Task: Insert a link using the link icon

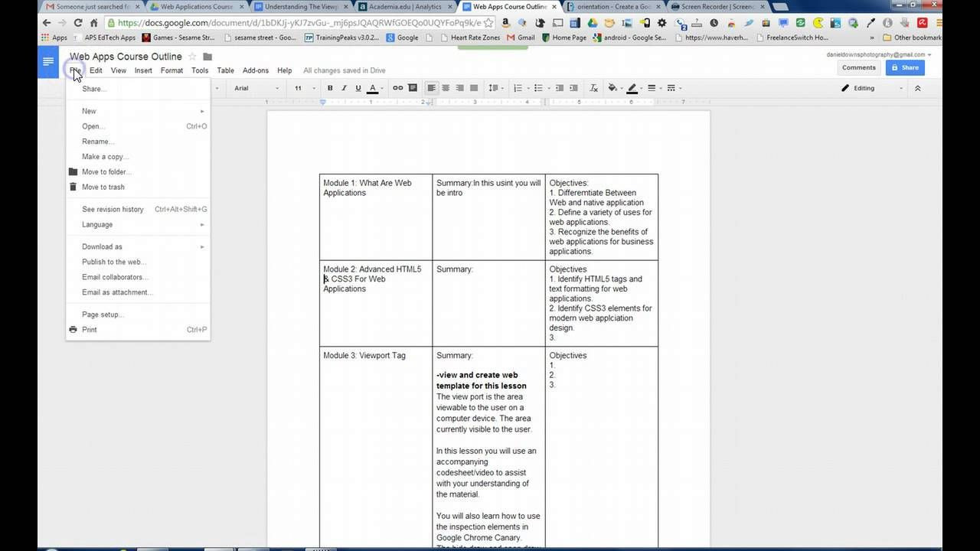Action: [x=397, y=88]
